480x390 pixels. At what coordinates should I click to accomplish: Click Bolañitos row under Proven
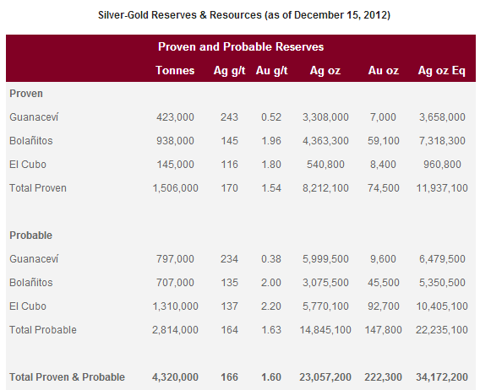click(x=241, y=141)
